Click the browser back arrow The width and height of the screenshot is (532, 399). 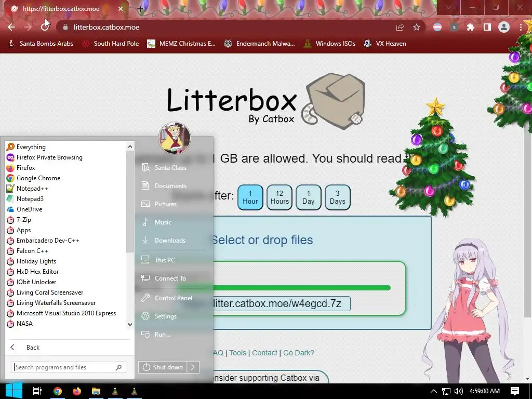coord(11,27)
